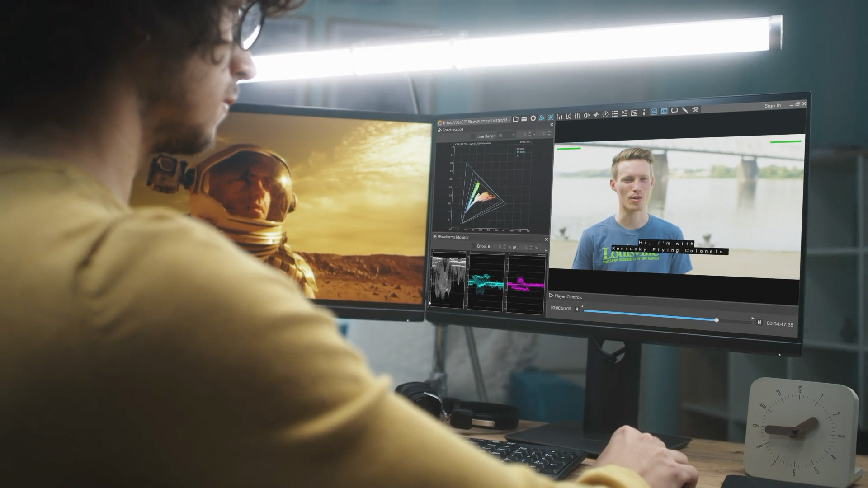Image resolution: width=868 pixels, height=488 pixels.
Task: Close the Waveforms Monitor panel
Action: [546, 239]
